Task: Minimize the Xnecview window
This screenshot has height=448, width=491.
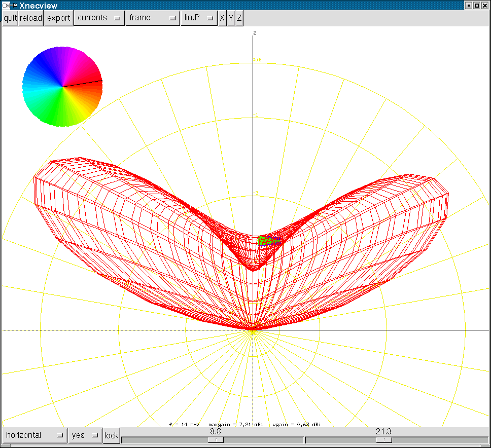Action: click(x=469, y=5)
